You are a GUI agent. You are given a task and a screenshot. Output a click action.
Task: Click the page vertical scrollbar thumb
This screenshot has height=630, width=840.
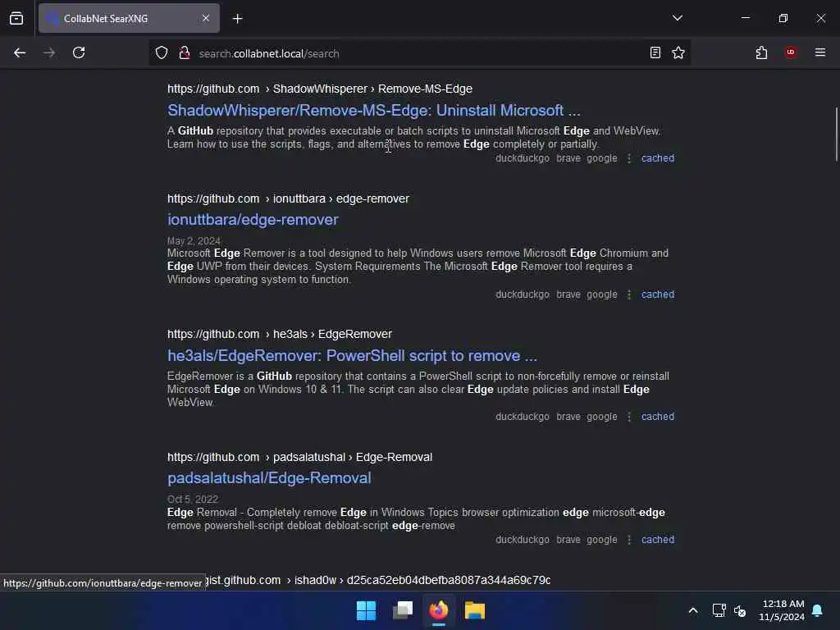836,134
